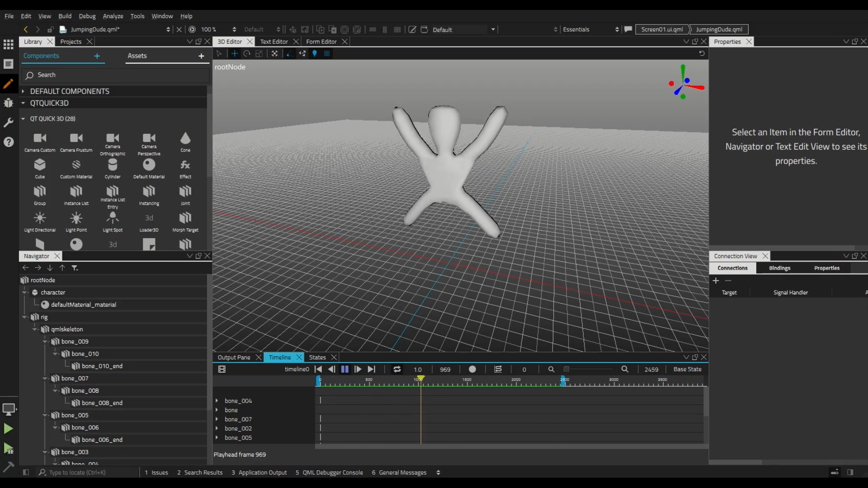The height and width of the screenshot is (488, 868).
Task: Toggle the edit light in the 3D viewport
Action: tap(315, 53)
